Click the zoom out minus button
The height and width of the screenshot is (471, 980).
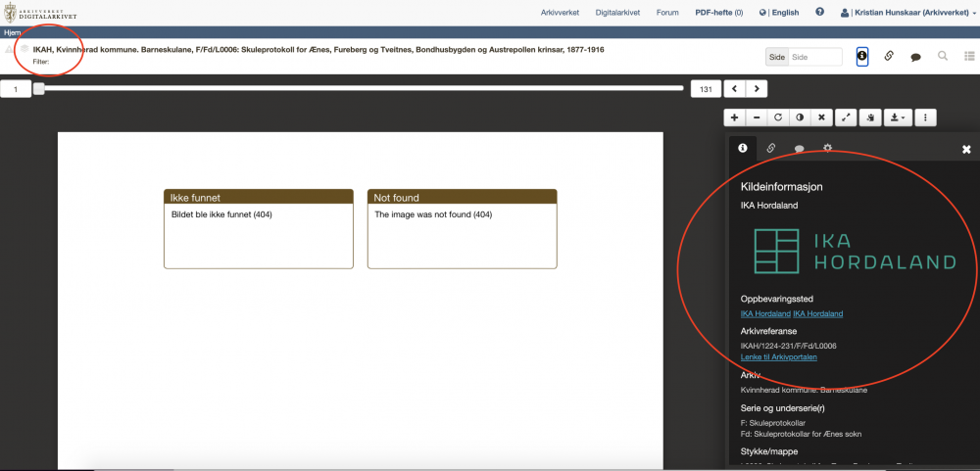point(757,118)
